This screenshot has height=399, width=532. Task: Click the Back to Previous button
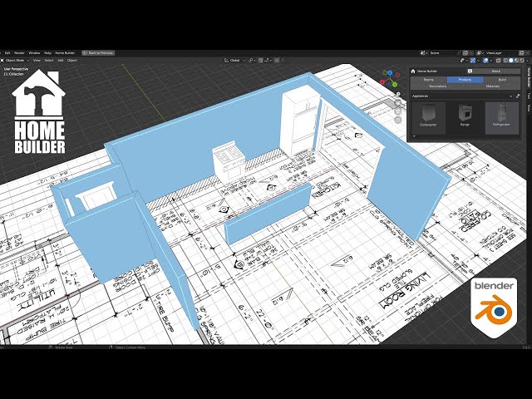pyautogui.click(x=98, y=53)
